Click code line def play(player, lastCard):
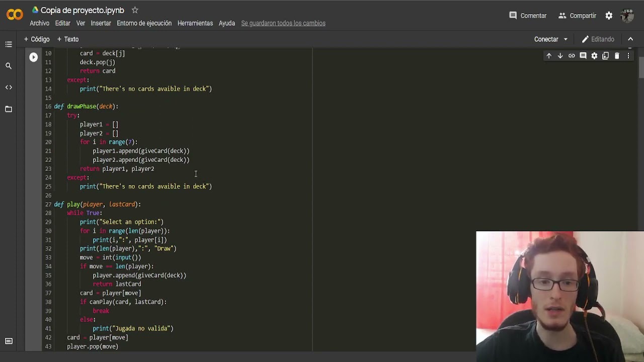644x362 pixels. (x=97, y=204)
